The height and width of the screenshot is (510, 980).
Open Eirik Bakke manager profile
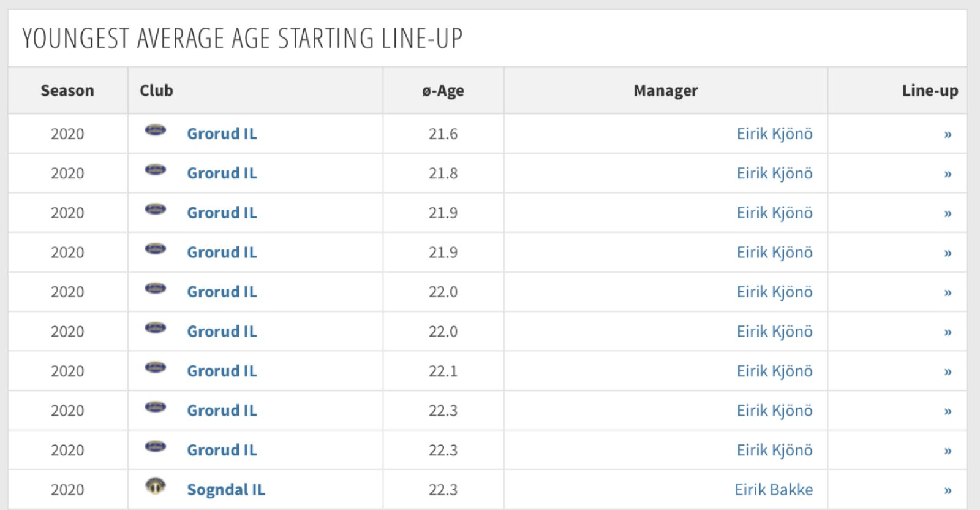click(x=774, y=490)
